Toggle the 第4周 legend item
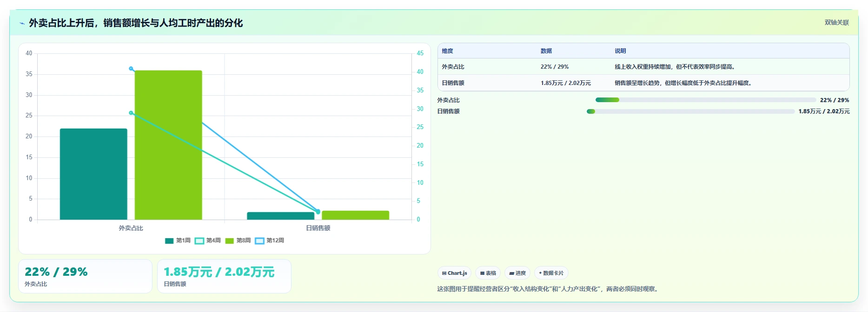The image size is (868, 312). [x=208, y=240]
